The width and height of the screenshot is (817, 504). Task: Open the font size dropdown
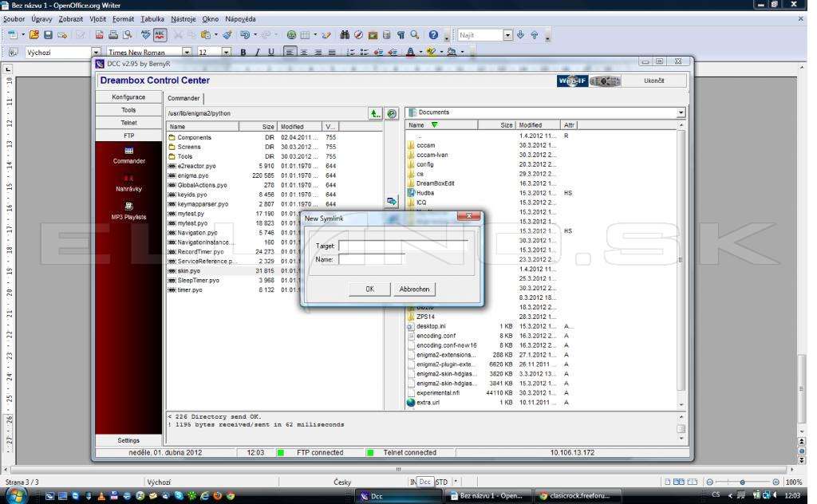tap(226, 52)
